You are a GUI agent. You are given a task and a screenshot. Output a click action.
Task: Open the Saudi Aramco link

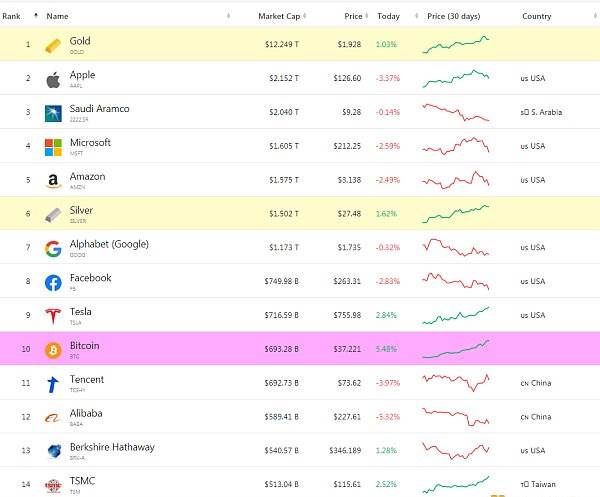pos(99,109)
